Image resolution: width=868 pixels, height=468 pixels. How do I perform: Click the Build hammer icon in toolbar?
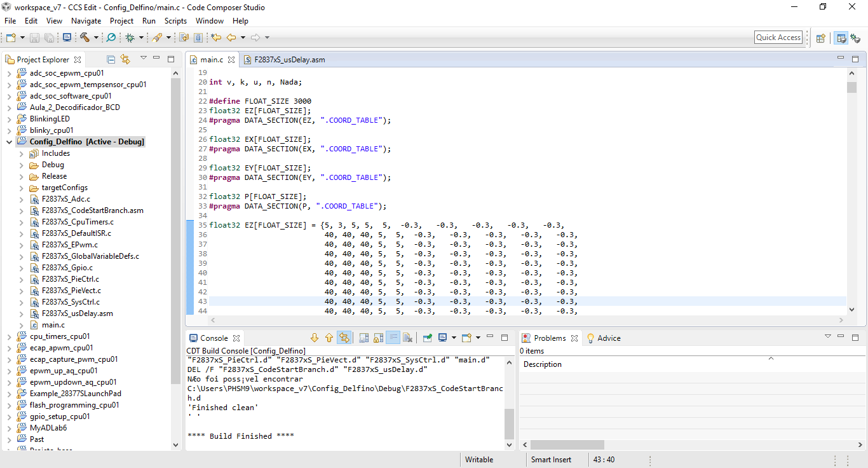click(85, 38)
